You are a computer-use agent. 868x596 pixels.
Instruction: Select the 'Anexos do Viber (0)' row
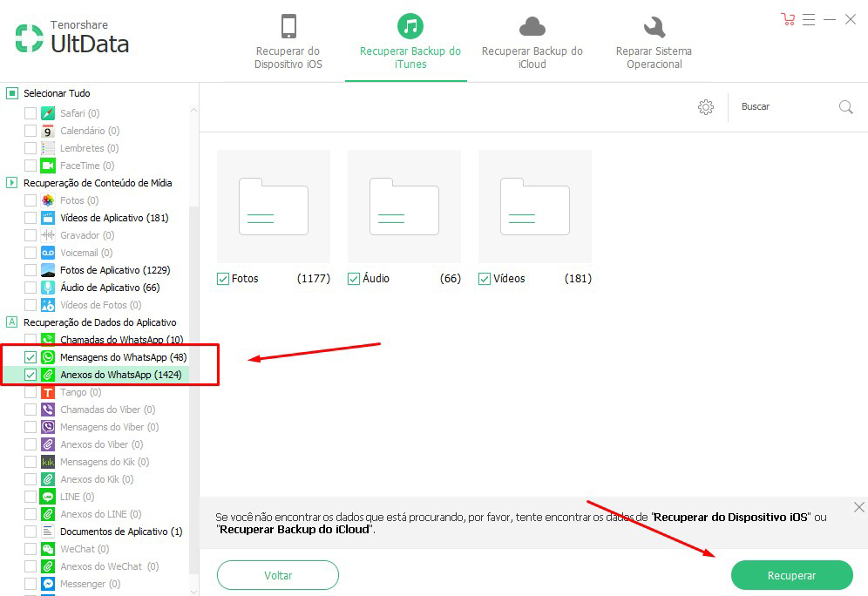(95, 444)
